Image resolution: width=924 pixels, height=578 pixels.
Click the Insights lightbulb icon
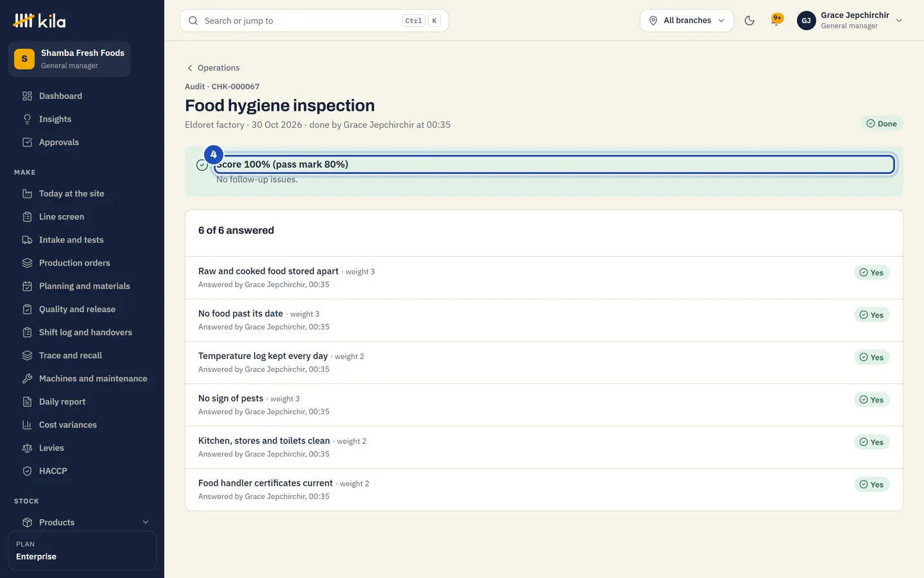pyautogui.click(x=27, y=119)
